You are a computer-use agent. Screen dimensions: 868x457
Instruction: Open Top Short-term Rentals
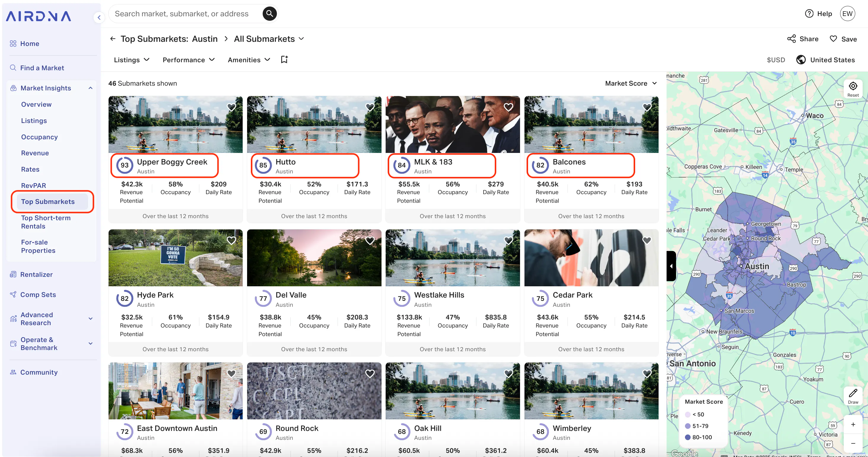[x=46, y=222]
